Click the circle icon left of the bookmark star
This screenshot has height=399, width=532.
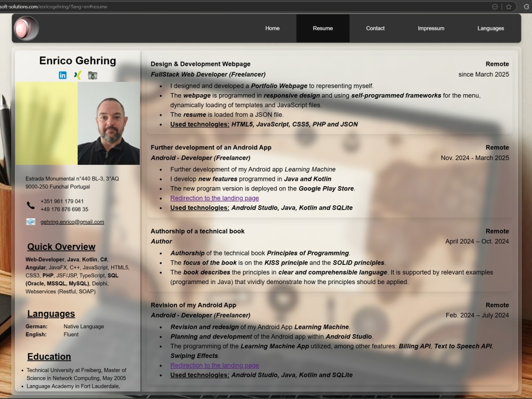tap(495, 6)
